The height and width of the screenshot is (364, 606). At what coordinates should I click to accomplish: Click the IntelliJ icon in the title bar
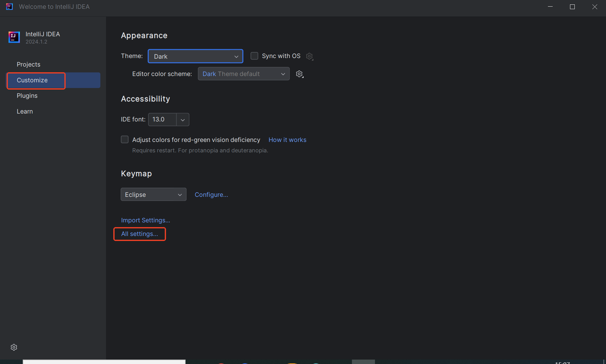click(9, 7)
